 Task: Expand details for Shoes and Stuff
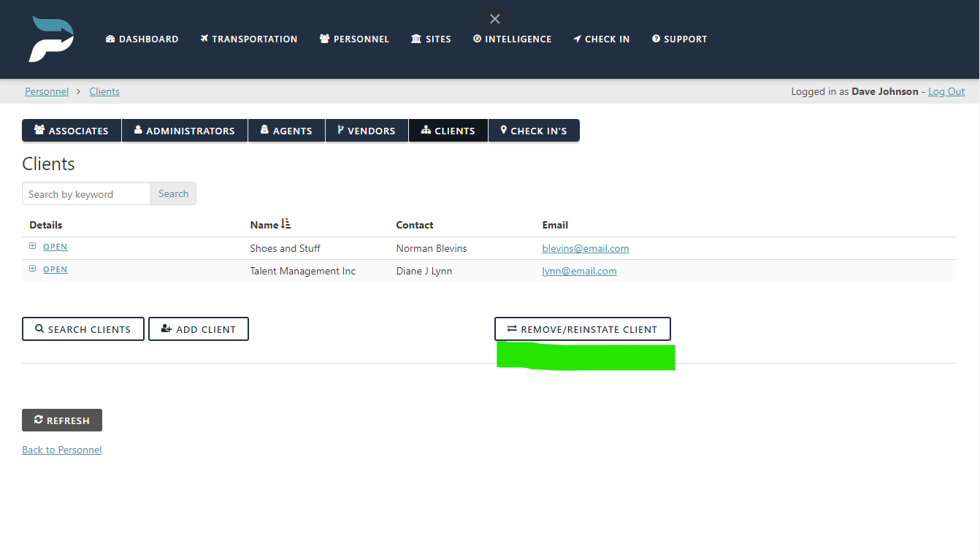(x=32, y=246)
